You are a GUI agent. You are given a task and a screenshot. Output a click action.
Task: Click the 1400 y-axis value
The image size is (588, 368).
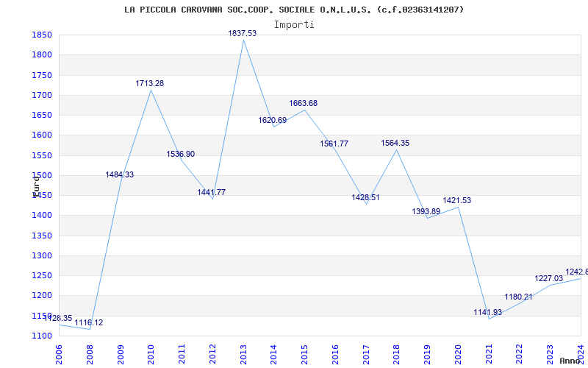tap(42, 216)
